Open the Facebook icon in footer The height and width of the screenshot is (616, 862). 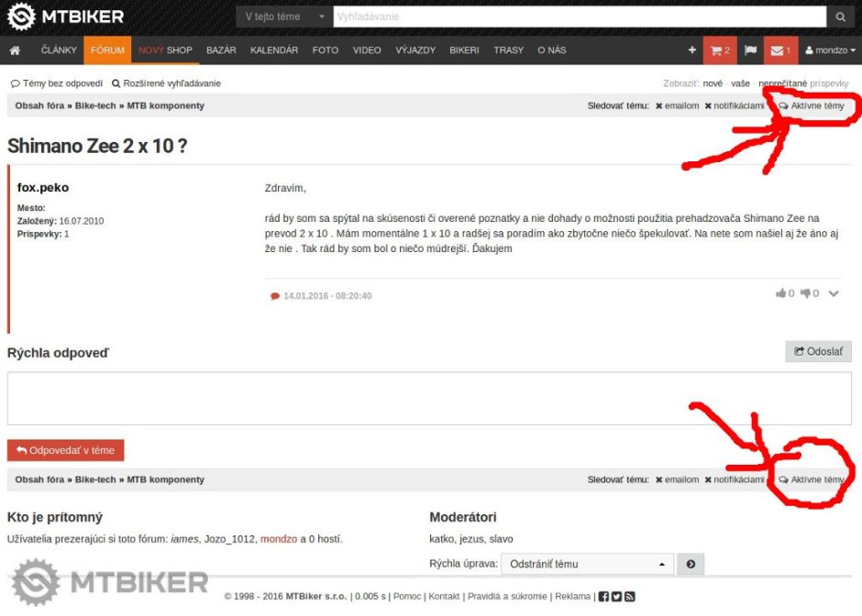[x=603, y=597]
